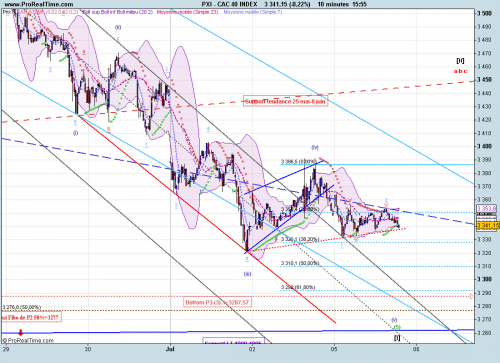The width and height of the screenshot is (500, 363).
Task: Open the www.ProRealTime.com link at top
Action: coord(39,4)
